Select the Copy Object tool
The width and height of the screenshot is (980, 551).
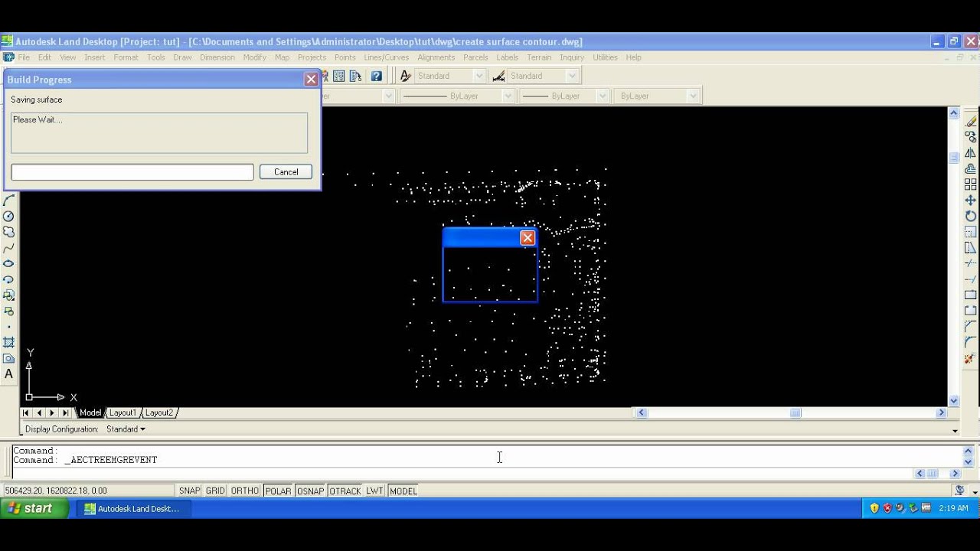coord(970,137)
